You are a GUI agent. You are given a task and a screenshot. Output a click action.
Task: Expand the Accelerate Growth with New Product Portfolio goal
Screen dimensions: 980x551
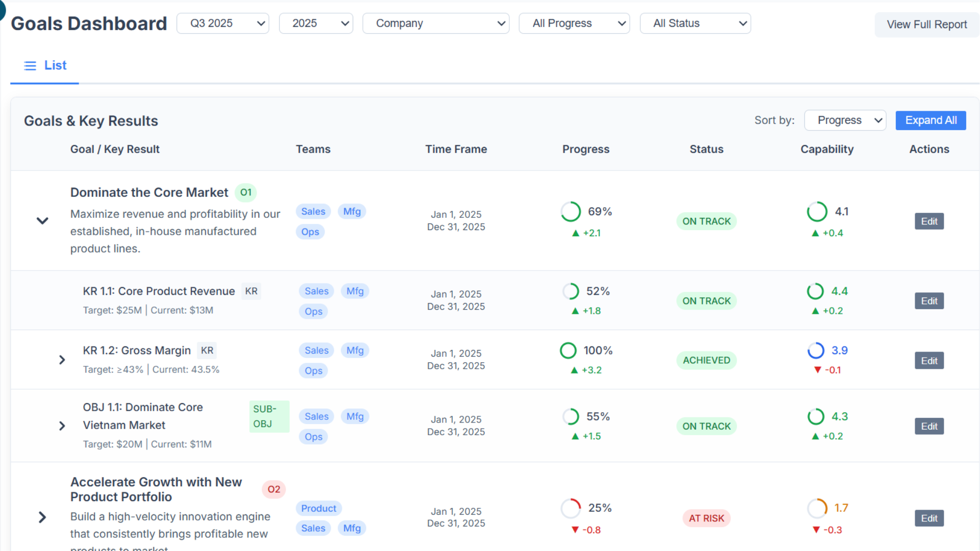point(42,517)
